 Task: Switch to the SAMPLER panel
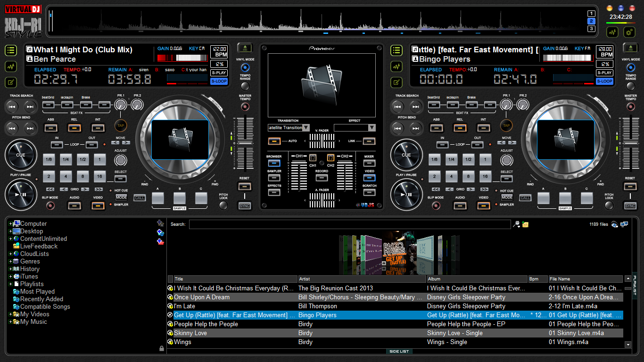tap(274, 178)
